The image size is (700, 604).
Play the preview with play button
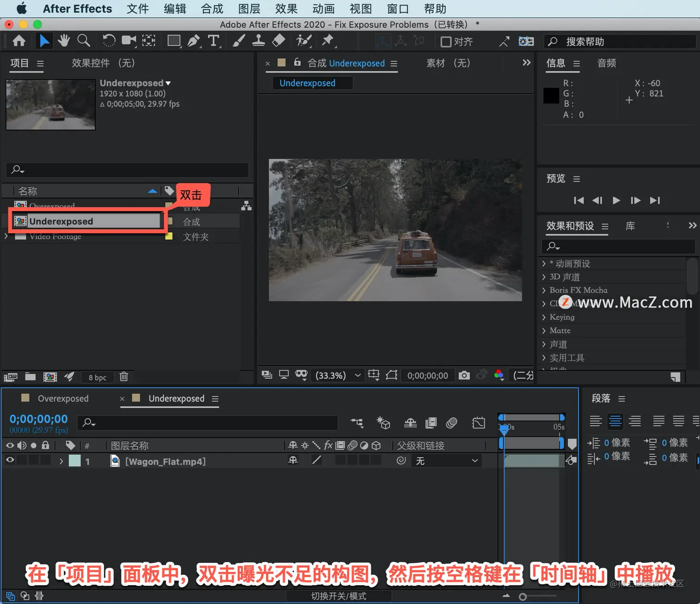pos(616,200)
